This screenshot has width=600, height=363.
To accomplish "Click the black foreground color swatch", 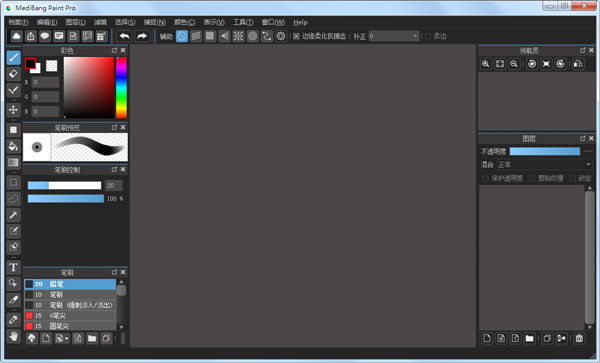I will [30, 63].
